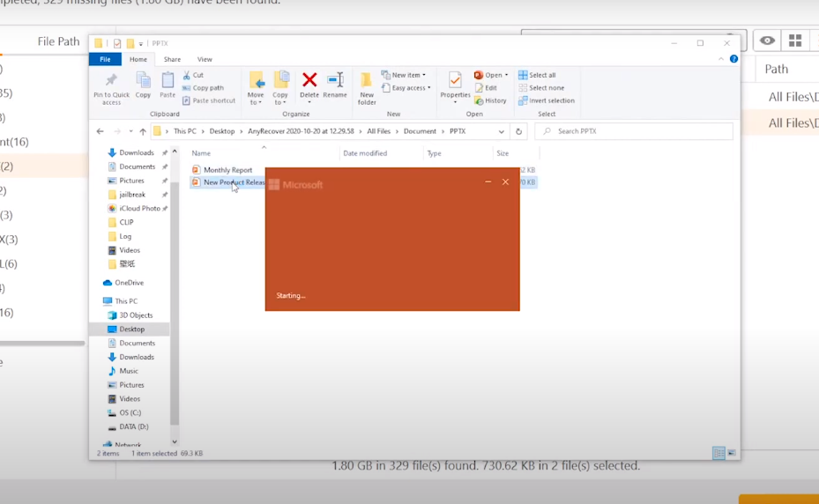Viewport: 819px width, 504px height.
Task: Click Copy path in Clipboard group
Action: 203,88
